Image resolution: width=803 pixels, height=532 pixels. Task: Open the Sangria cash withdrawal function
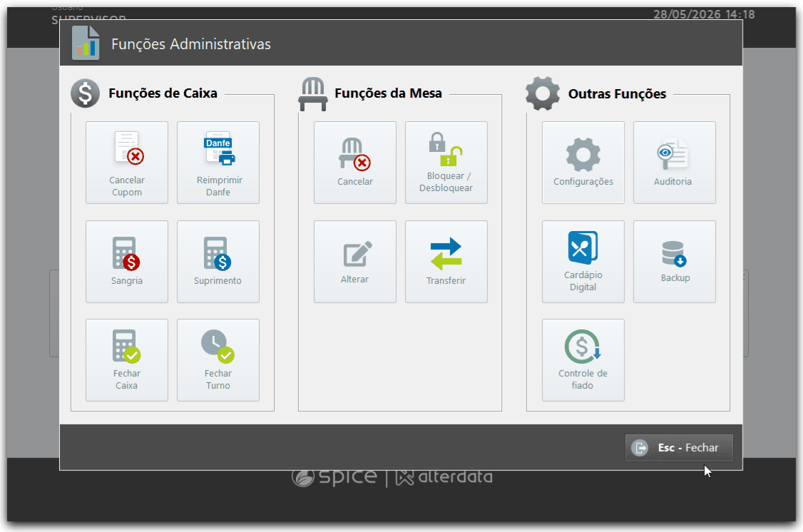pos(126,262)
